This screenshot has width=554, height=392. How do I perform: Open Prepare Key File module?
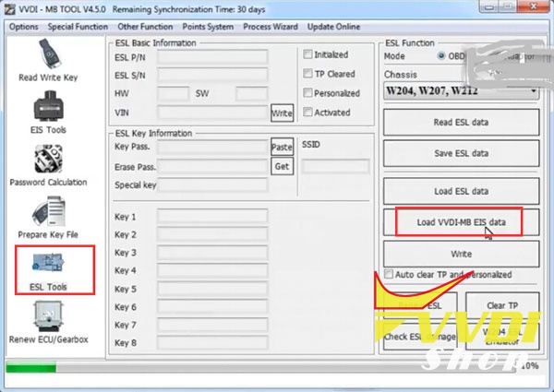pyautogui.click(x=48, y=218)
